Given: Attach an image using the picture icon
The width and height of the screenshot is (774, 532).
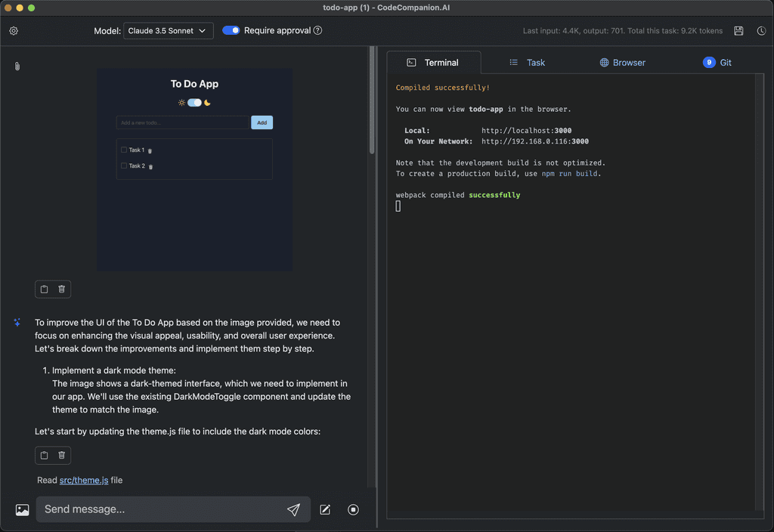Looking at the screenshot, I should click(x=21, y=509).
